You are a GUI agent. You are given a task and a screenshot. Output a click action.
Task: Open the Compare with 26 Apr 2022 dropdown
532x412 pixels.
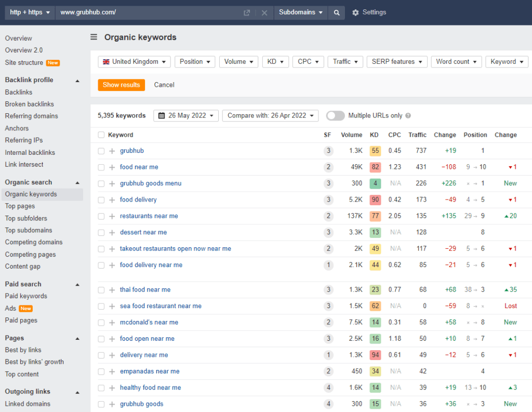tap(270, 116)
